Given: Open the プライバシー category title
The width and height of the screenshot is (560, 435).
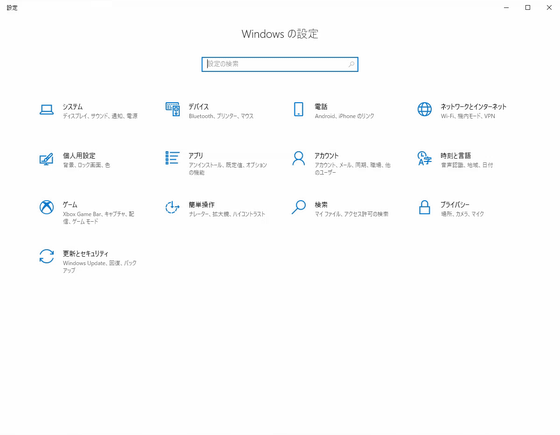Looking at the screenshot, I should pyautogui.click(x=455, y=205).
